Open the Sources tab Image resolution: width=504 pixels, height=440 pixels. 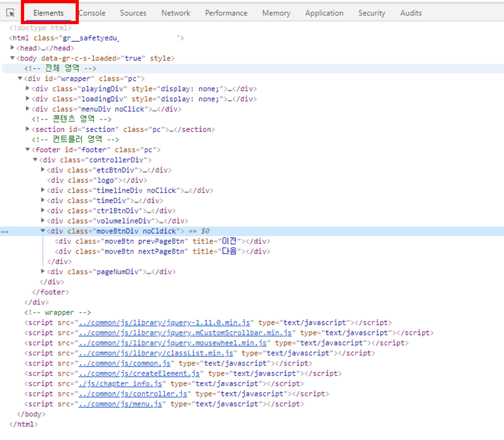click(x=133, y=13)
